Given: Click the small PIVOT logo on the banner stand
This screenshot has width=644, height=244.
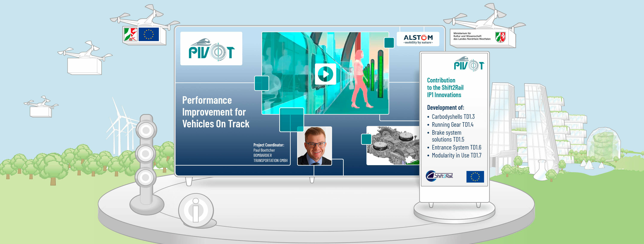Looking at the screenshot, I should [x=469, y=64].
